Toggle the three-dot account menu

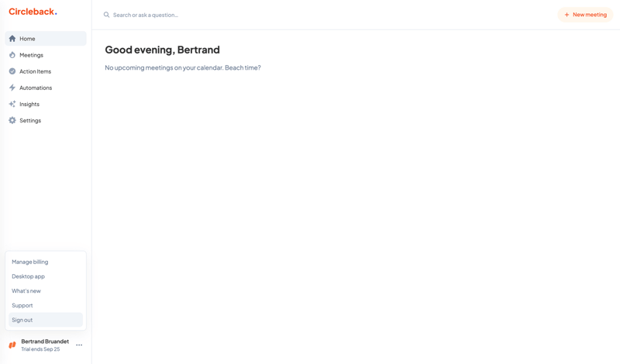[x=79, y=345]
